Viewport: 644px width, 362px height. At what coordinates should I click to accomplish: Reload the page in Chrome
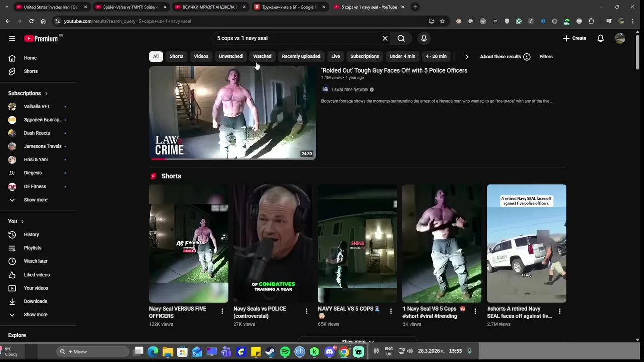click(31, 21)
